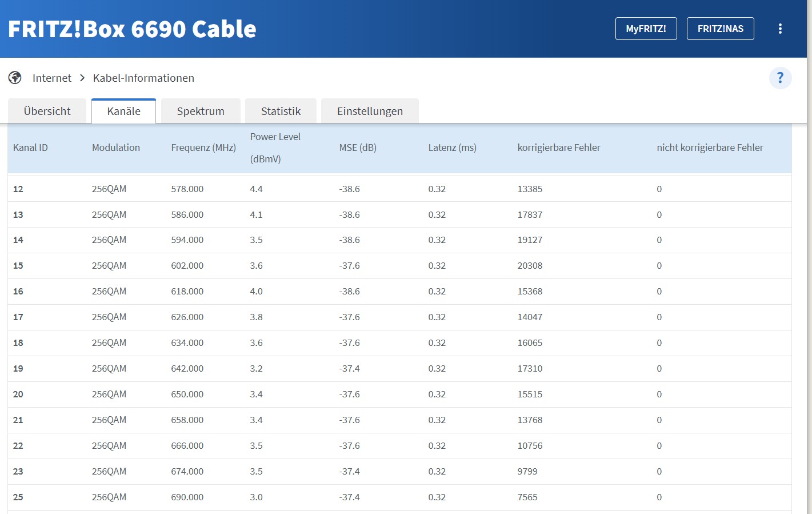Click the korrigierbare Fehler column header
812x514 pixels.
(559, 148)
